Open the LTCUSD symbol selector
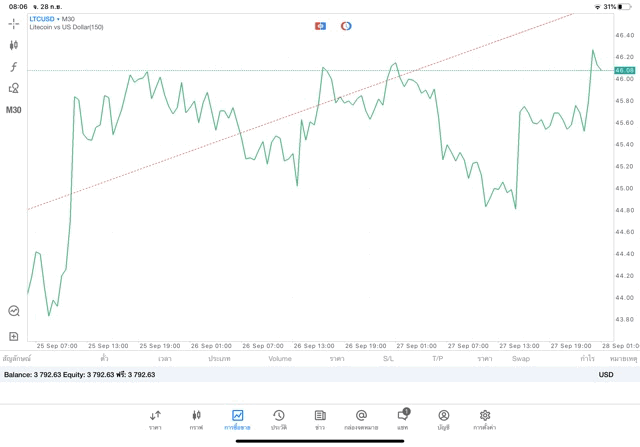Viewport: 640px width, 447px height. [x=42, y=19]
